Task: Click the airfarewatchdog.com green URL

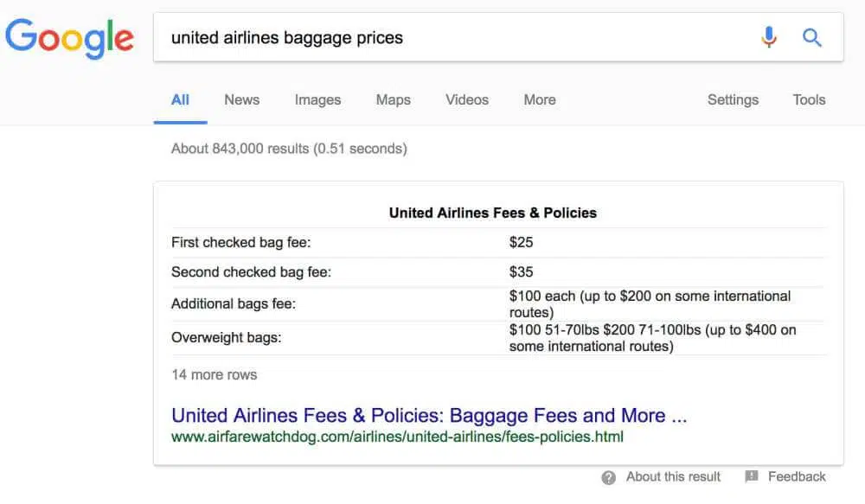Action: pyautogui.click(x=397, y=437)
